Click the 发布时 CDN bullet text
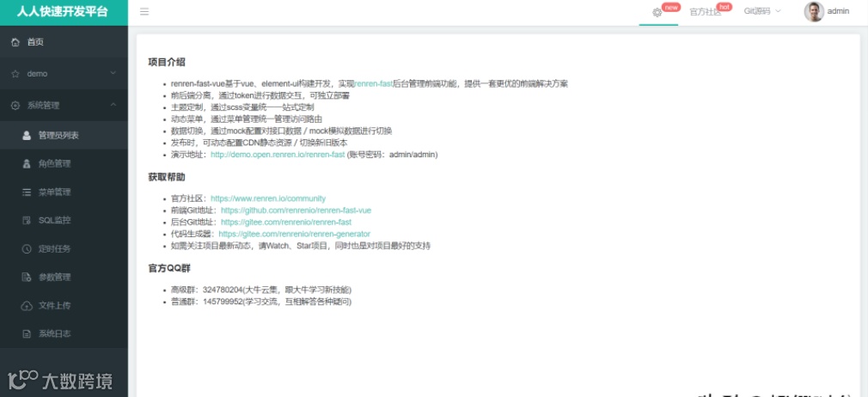 260,143
